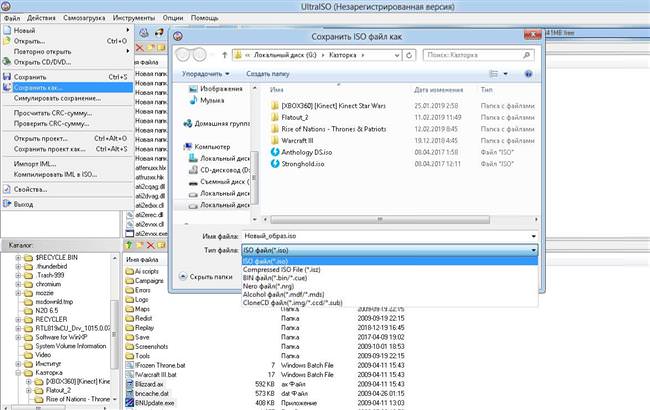Click the Тип файла dropdown arrow
The width and height of the screenshot is (650, 410).
point(534,250)
